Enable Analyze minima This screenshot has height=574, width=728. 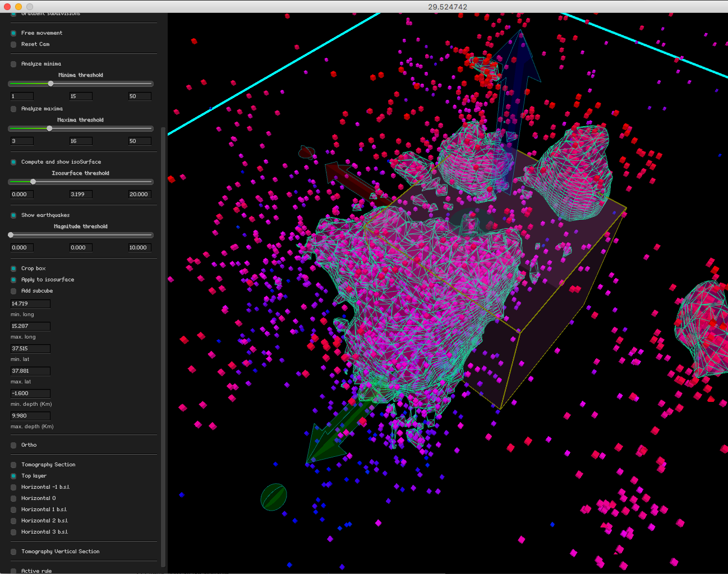coord(13,64)
